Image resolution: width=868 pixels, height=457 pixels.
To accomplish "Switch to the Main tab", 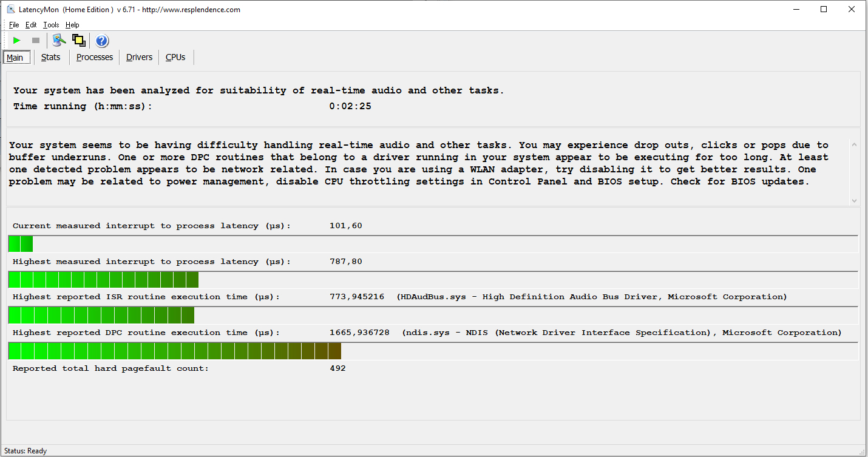I will (15, 58).
